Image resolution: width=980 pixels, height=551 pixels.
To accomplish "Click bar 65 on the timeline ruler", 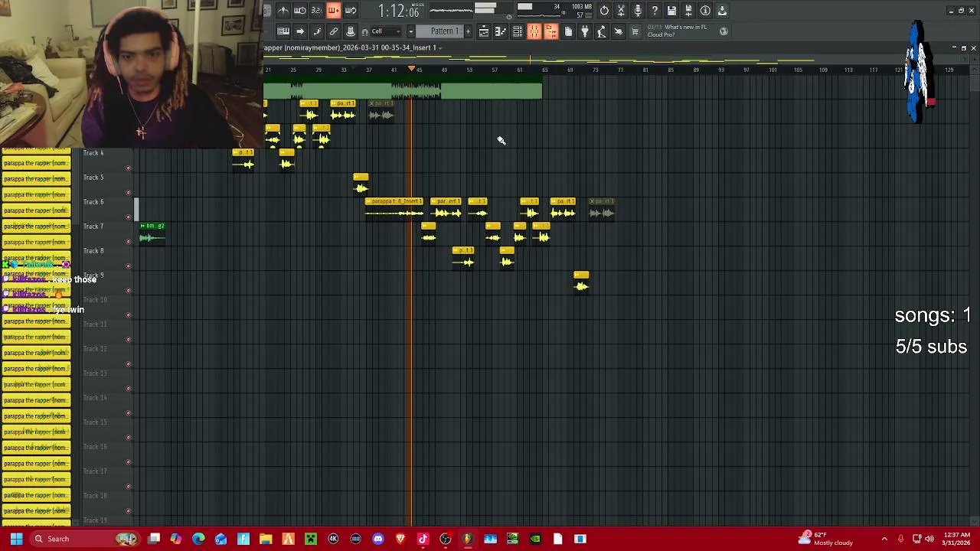I will 544,70.
